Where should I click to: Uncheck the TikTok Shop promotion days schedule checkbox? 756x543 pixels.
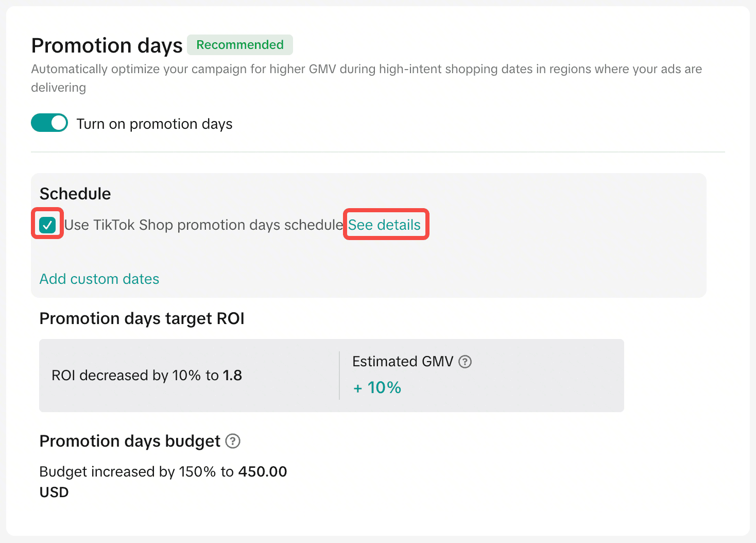coord(47,225)
